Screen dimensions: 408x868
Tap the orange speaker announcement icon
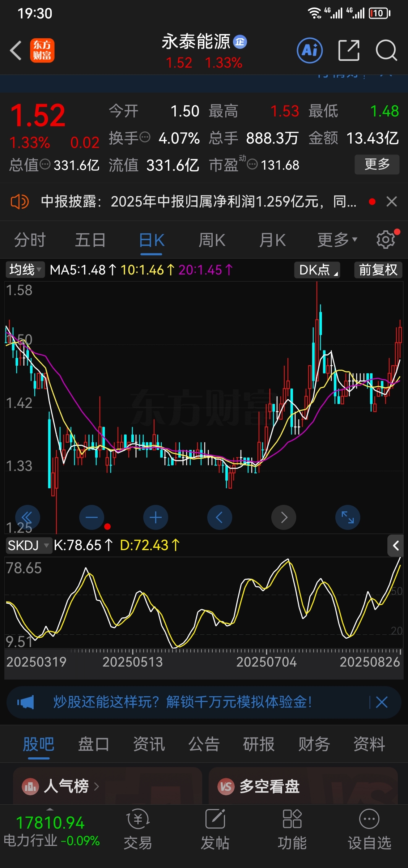(x=20, y=201)
